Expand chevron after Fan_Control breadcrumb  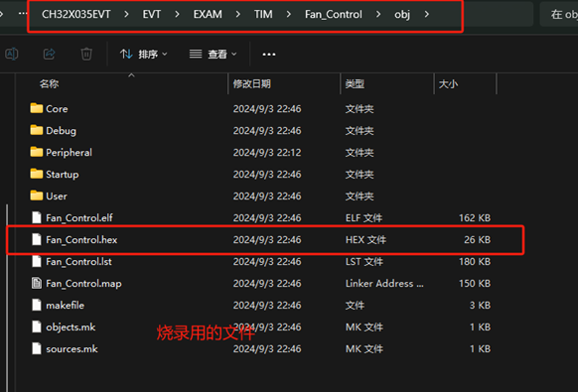[x=378, y=14]
